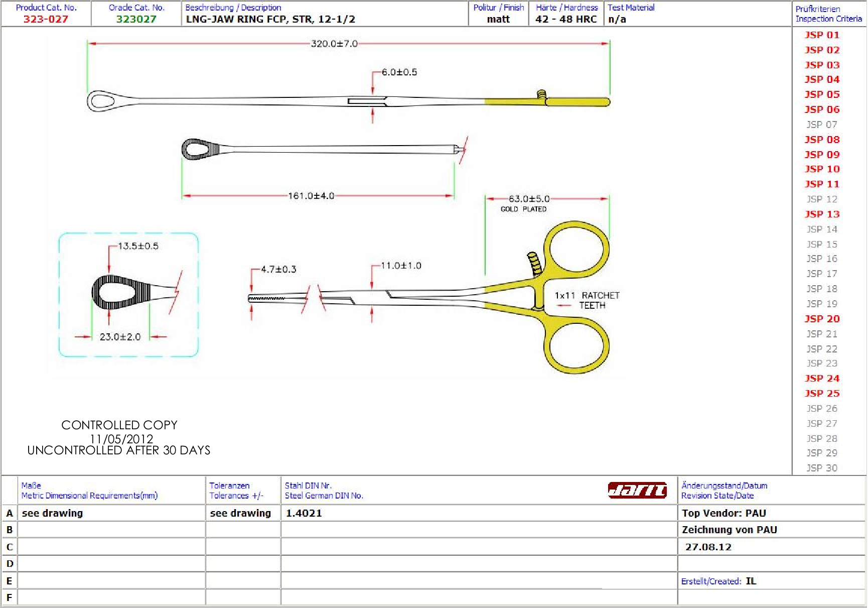Image resolution: width=868 pixels, height=608 pixels.
Task: Select the JSP 13 inspection criterion
Action: [x=821, y=214]
